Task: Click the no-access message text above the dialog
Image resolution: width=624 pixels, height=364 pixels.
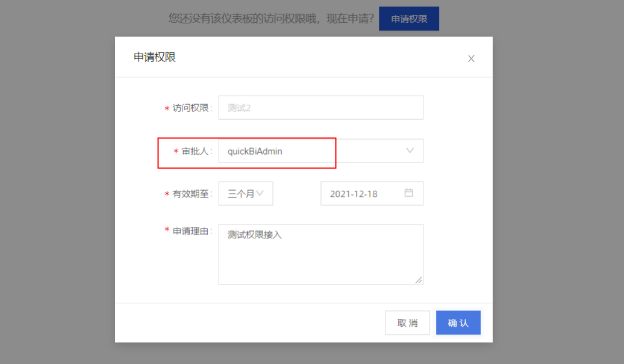Action: (x=271, y=19)
